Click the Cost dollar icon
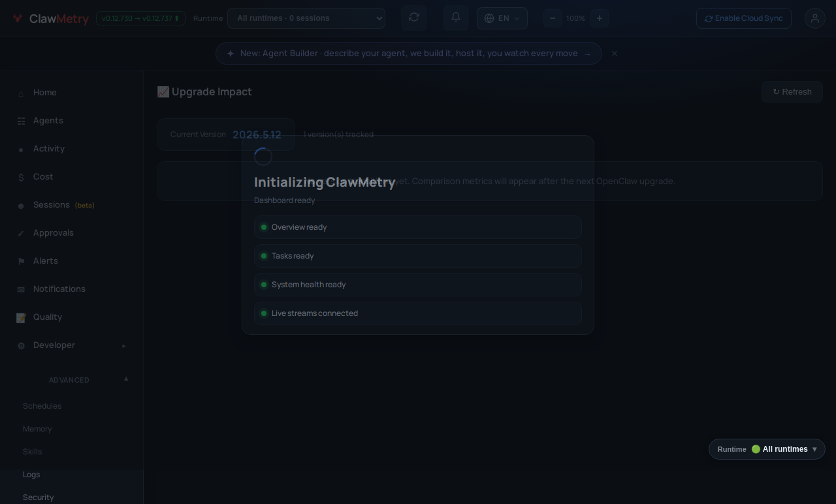This screenshot has height=504, width=836. (x=21, y=178)
